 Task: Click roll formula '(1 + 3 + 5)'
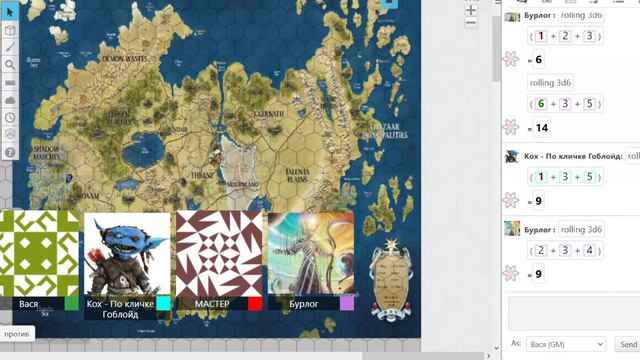tap(565, 177)
